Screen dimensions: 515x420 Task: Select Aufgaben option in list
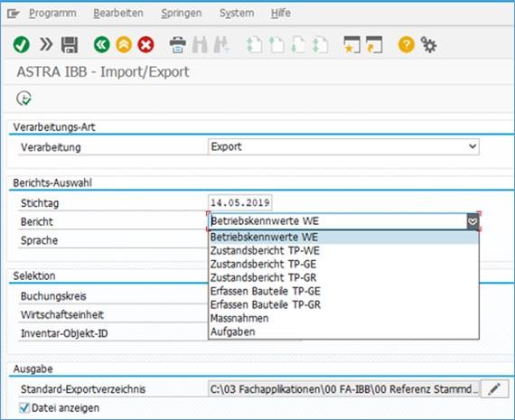(343, 331)
